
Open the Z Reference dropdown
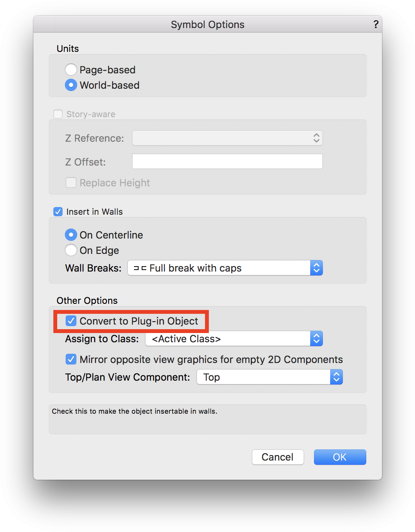[227, 138]
